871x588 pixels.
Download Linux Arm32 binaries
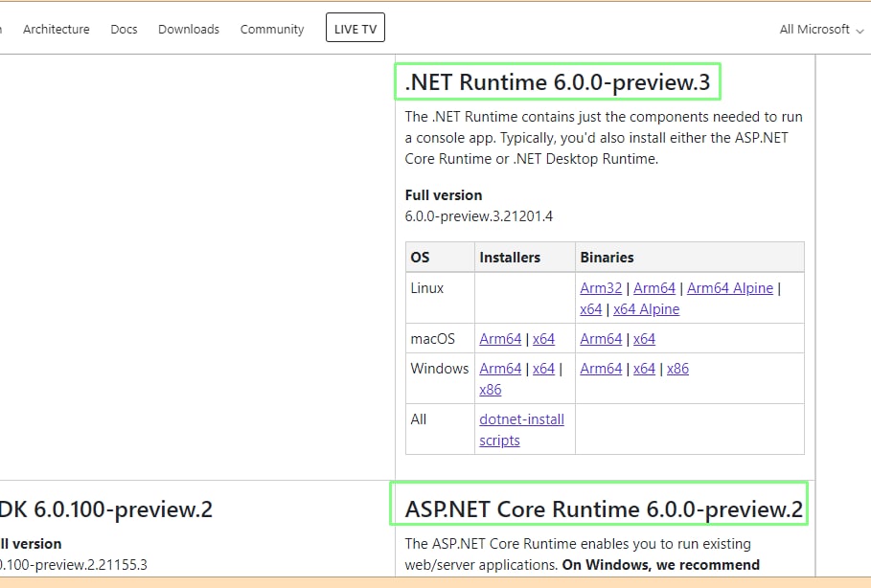[601, 288]
